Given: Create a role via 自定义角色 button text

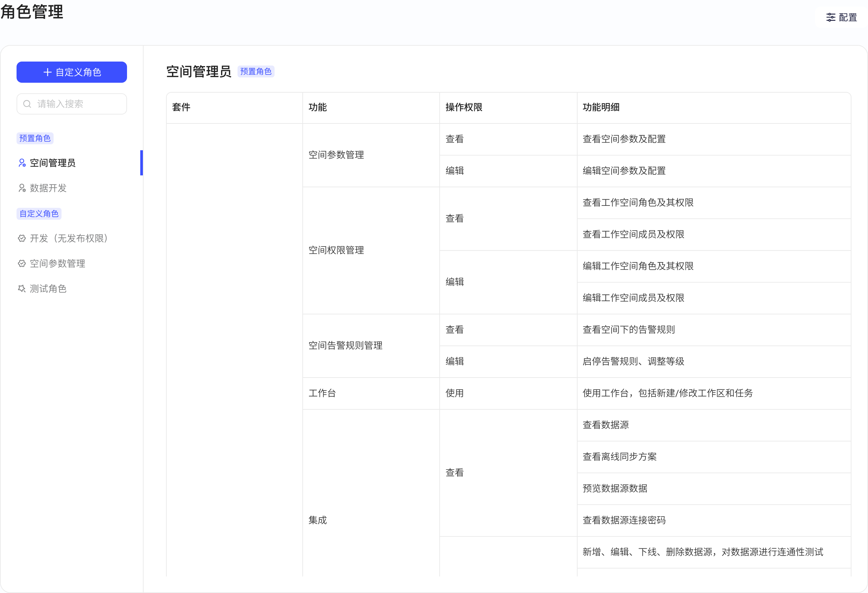Looking at the screenshot, I should pyautogui.click(x=78, y=72).
